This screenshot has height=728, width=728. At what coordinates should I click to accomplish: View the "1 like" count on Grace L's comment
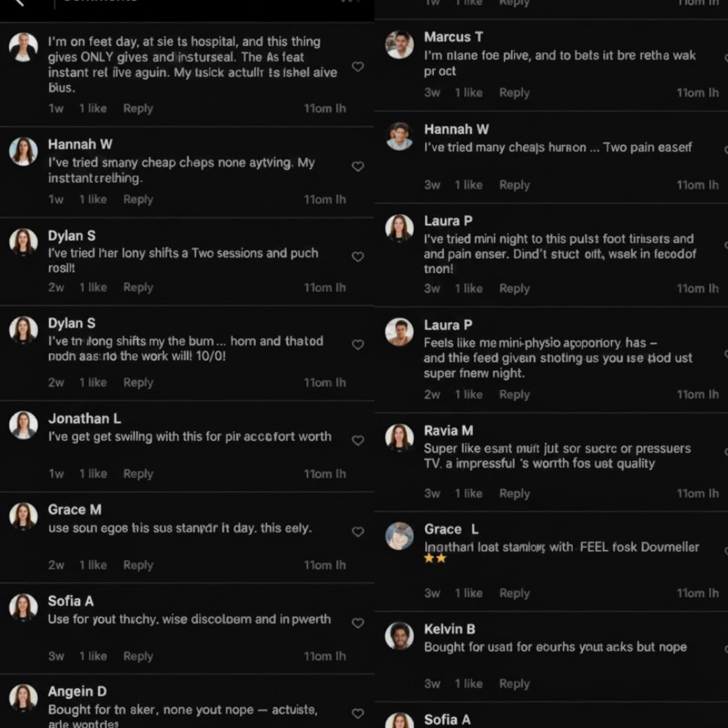pos(468,593)
